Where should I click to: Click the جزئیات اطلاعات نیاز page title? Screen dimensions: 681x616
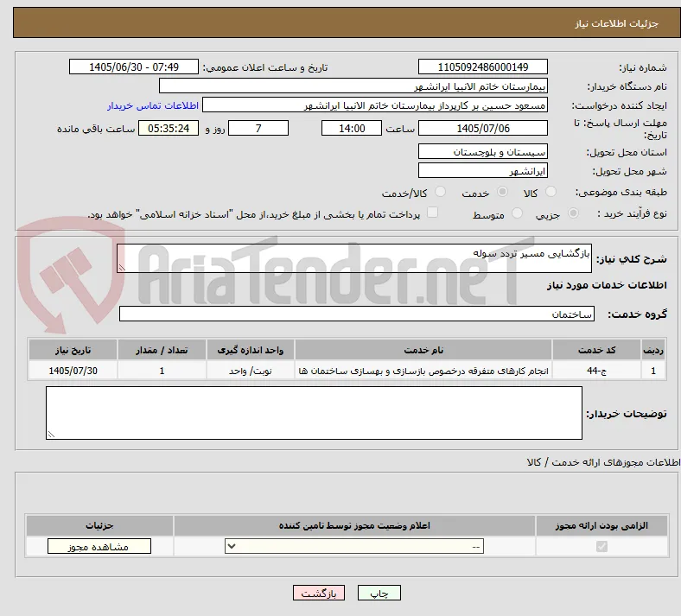click(617, 23)
